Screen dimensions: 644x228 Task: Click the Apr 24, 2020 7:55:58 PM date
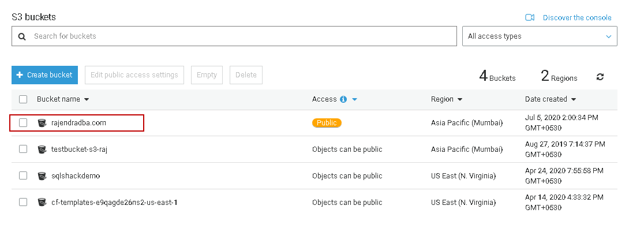pyautogui.click(x=564, y=175)
